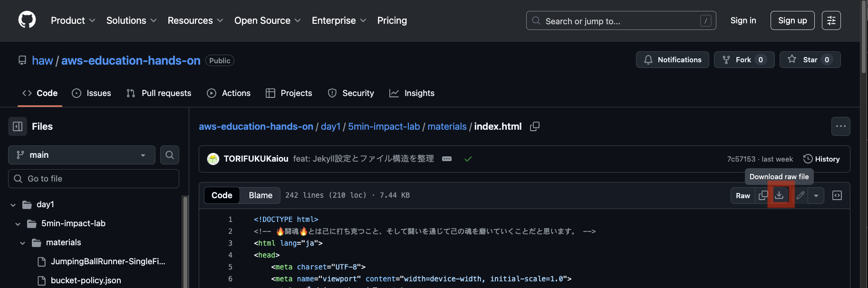Open 5min-impact-lab in the breadcrumb
Image resolution: width=868 pixels, height=288 pixels.
pos(384,126)
